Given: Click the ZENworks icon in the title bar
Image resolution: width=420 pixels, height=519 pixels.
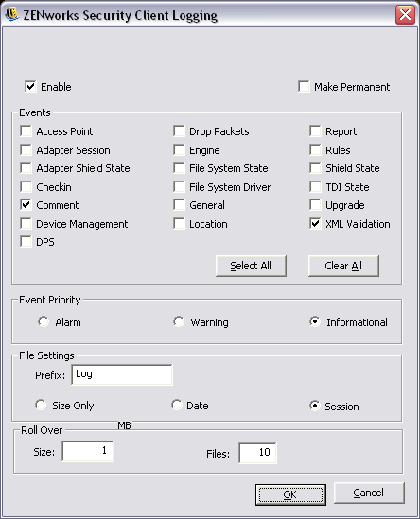Looking at the screenshot, I should tap(12, 14).
